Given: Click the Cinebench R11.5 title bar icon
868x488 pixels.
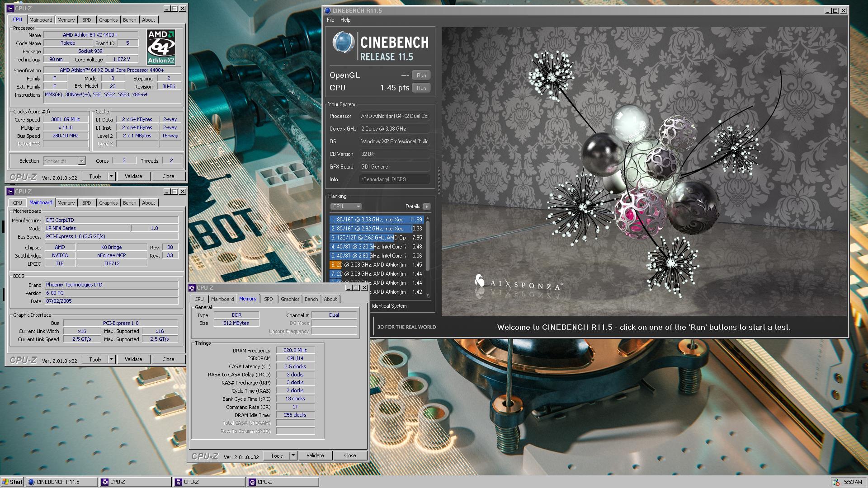Looking at the screenshot, I should click(x=328, y=10).
